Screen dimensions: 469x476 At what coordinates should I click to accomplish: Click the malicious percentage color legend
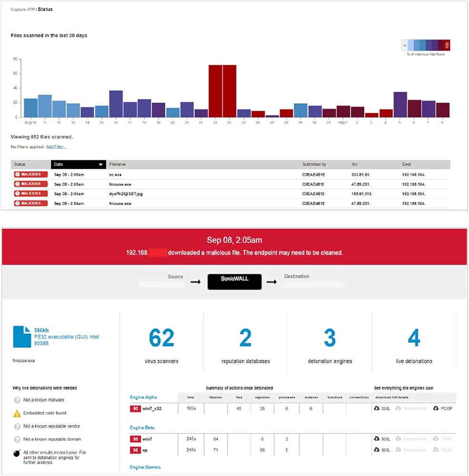(x=426, y=46)
